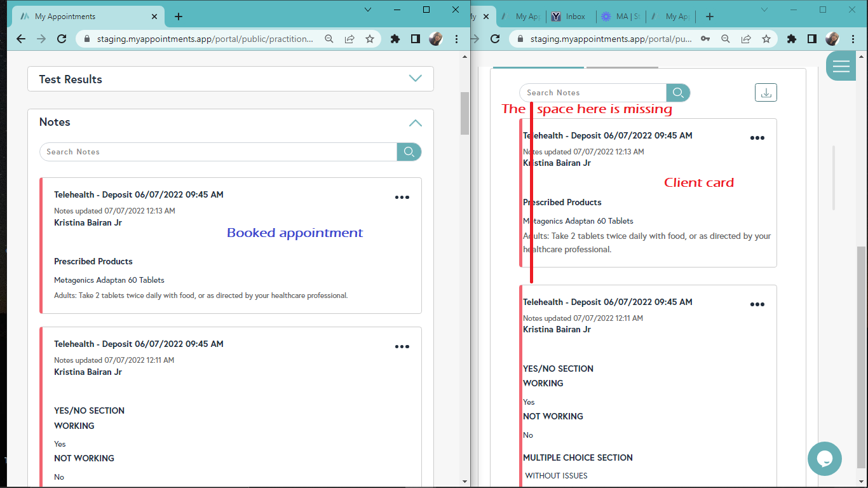Open left Chrome three-dot menu
This screenshot has width=868, height=488.
point(457,39)
